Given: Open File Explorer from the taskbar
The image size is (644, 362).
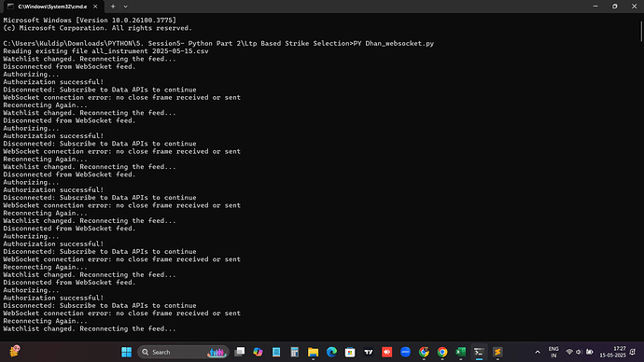Looking at the screenshot, I should point(313,352).
